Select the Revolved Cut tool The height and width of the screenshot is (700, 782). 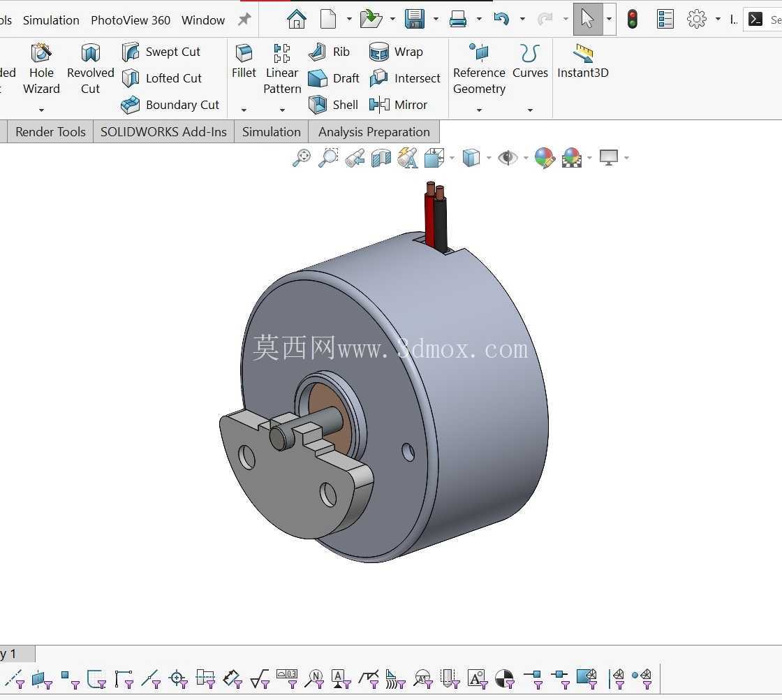90,69
